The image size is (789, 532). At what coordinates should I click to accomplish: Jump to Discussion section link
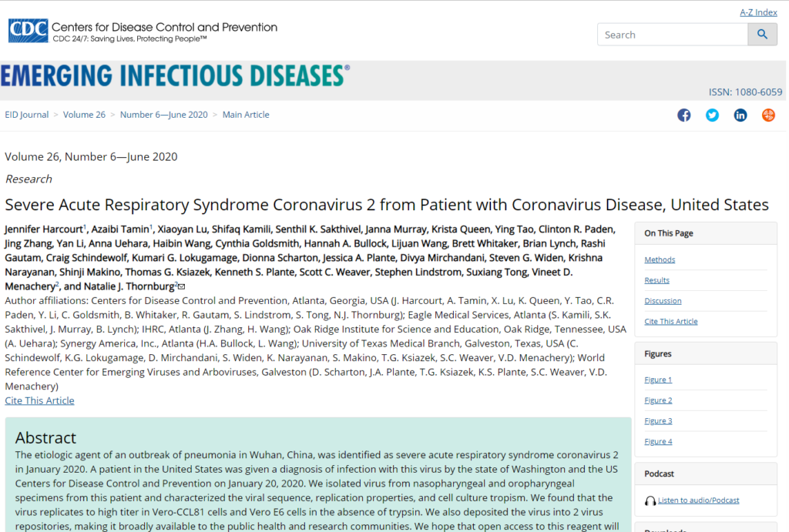663,301
